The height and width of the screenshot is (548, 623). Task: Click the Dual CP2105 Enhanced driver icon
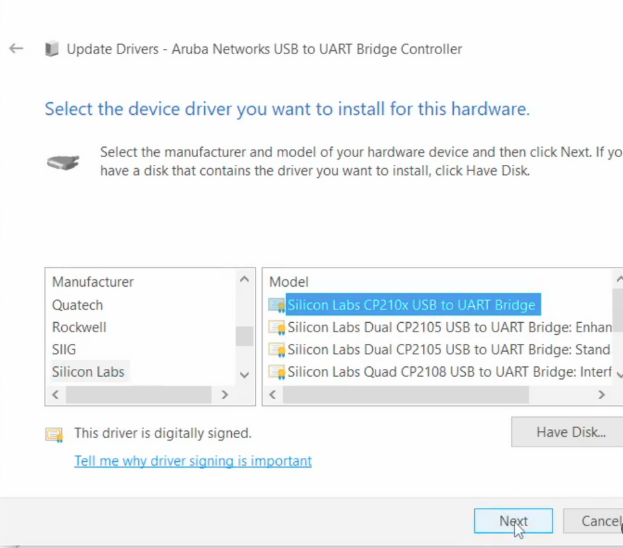277,327
